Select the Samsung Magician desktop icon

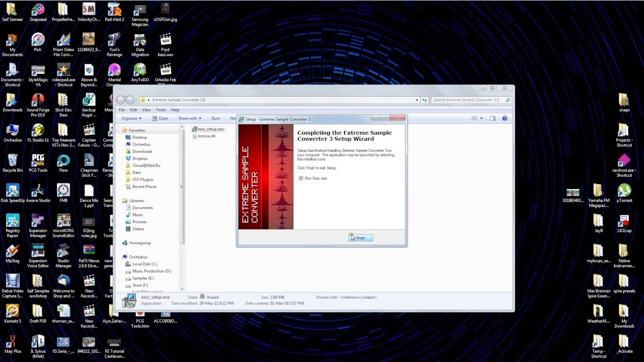[140, 15]
